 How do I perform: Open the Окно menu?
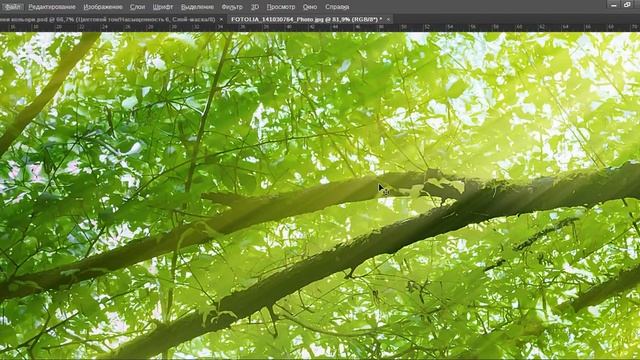[310, 7]
